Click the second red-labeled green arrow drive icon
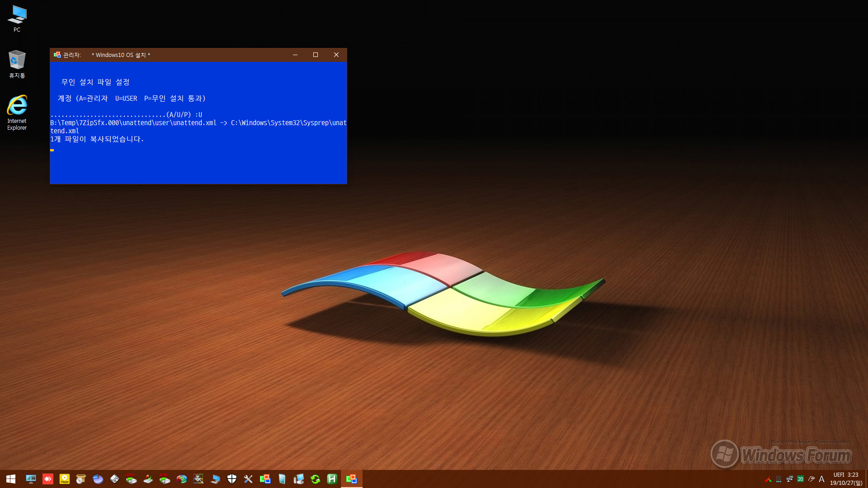 pos(165,479)
